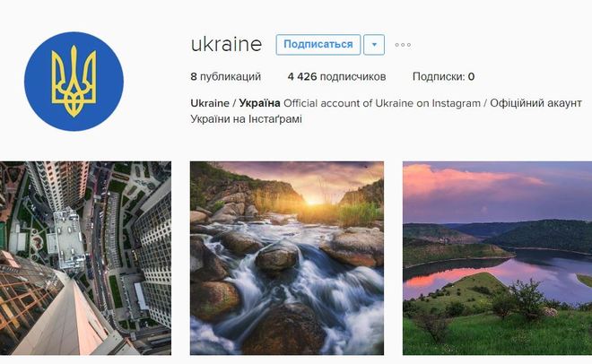Click the Офіційний акаунт bio text
Image resolution: width=592 pixels, height=364 pixels.
535,103
